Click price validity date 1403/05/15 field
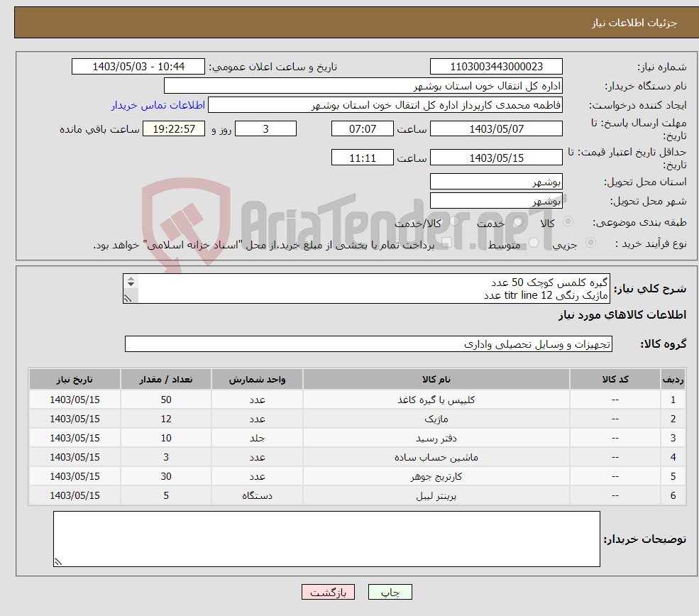Screen dimensions: 699x616 point(496,158)
